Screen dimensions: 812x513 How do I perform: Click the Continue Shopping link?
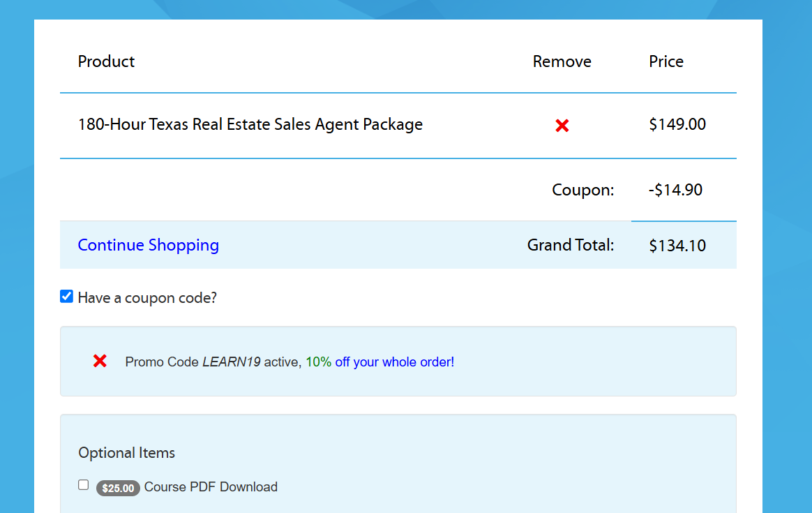click(x=148, y=245)
